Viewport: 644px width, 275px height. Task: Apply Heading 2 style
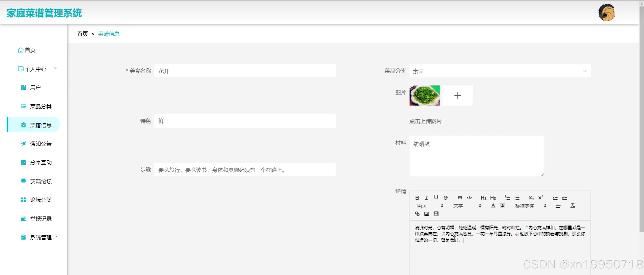tap(493, 198)
